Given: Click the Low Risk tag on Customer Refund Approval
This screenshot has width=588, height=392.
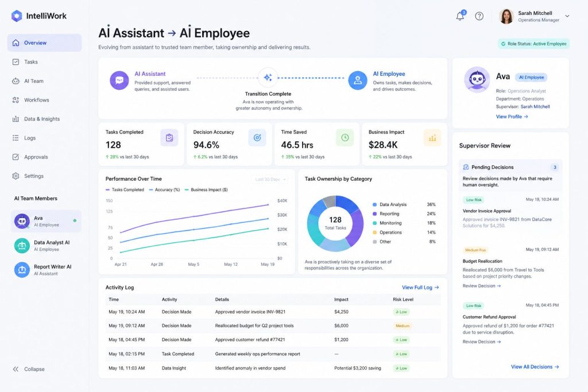Looking at the screenshot, I should click(x=474, y=306).
